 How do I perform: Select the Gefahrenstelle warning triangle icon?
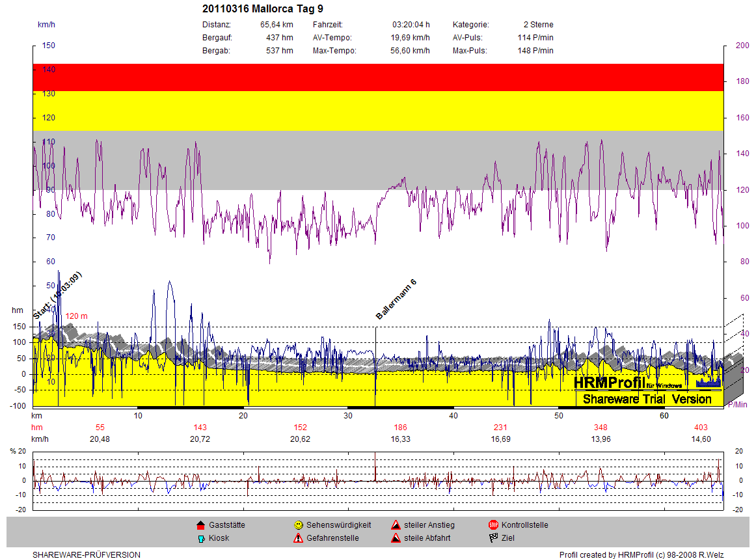point(298,539)
